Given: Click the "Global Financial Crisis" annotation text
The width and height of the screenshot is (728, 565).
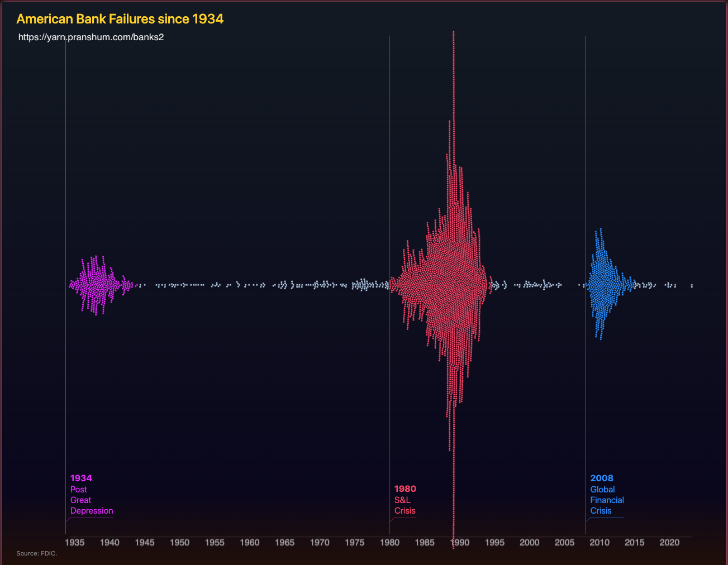Looking at the screenshot, I should 607,500.
